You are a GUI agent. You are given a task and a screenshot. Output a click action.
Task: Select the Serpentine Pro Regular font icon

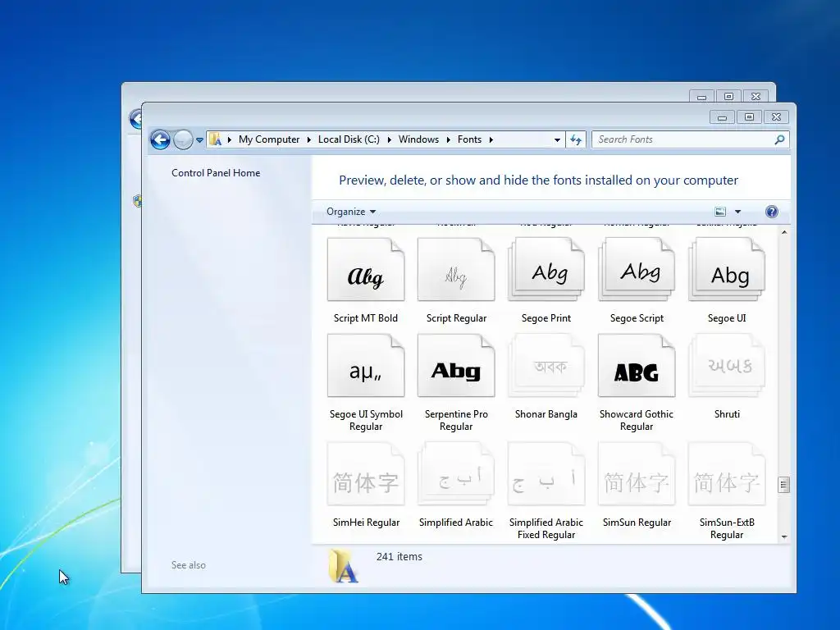click(456, 366)
